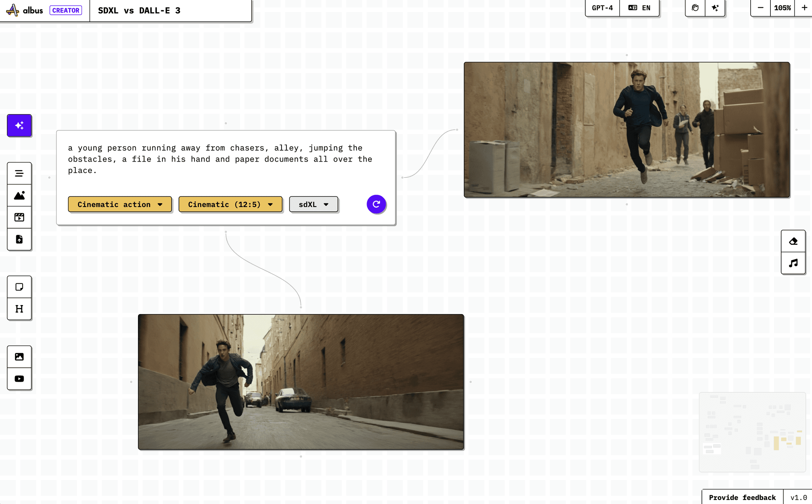Open the music note tool

pyautogui.click(x=793, y=263)
